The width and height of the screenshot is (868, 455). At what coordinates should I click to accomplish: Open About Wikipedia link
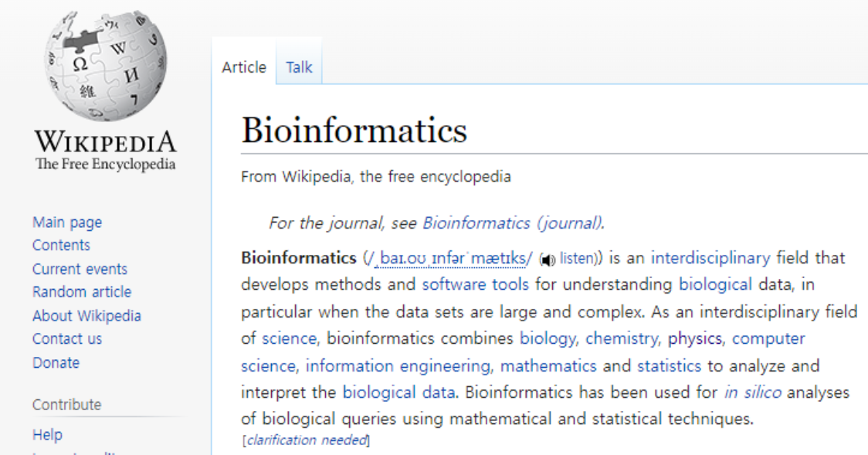[86, 316]
